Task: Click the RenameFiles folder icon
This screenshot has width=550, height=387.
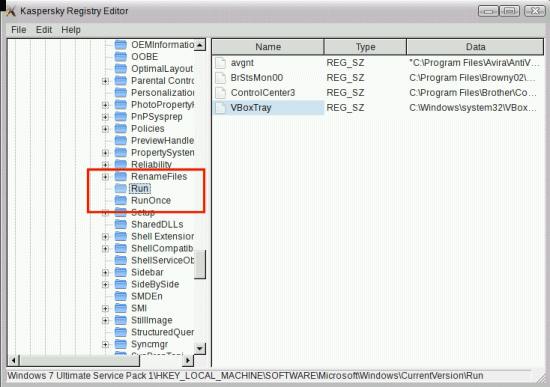Action: pyautogui.click(x=121, y=176)
